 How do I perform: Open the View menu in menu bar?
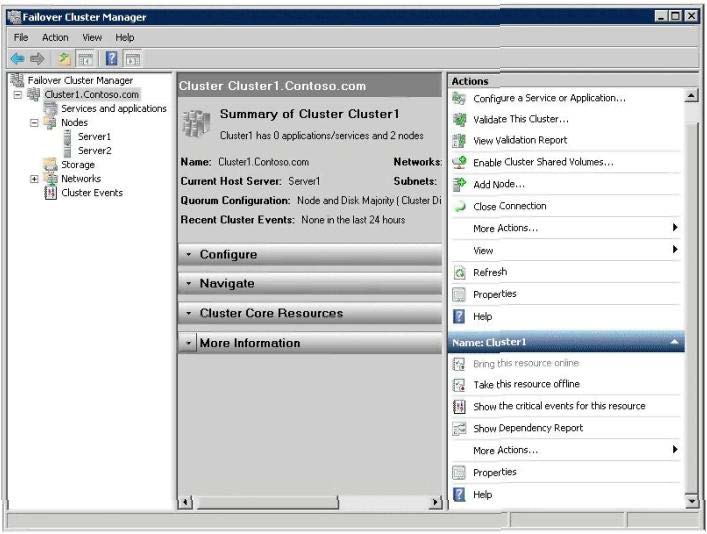pyautogui.click(x=92, y=37)
